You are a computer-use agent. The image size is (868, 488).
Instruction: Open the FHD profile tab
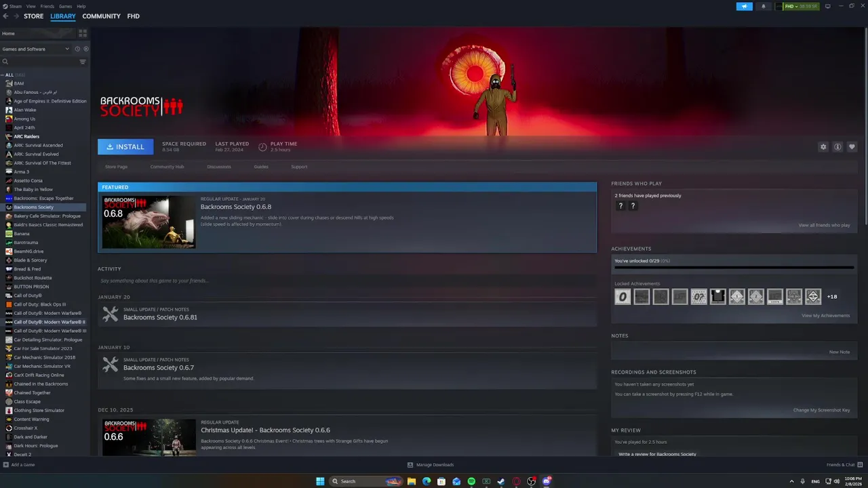(x=134, y=16)
